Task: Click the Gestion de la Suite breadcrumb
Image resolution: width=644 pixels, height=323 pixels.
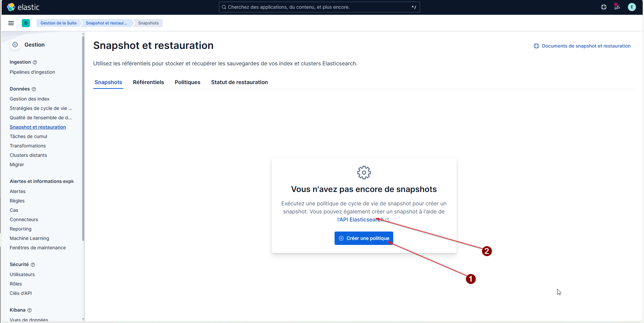Action: click(58, 23)
